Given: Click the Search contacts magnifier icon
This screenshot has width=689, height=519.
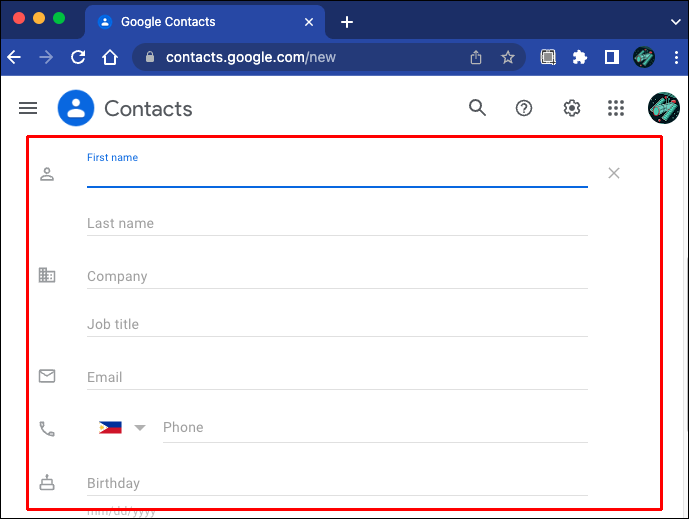Looking at the screenshot, I should 477,108.
